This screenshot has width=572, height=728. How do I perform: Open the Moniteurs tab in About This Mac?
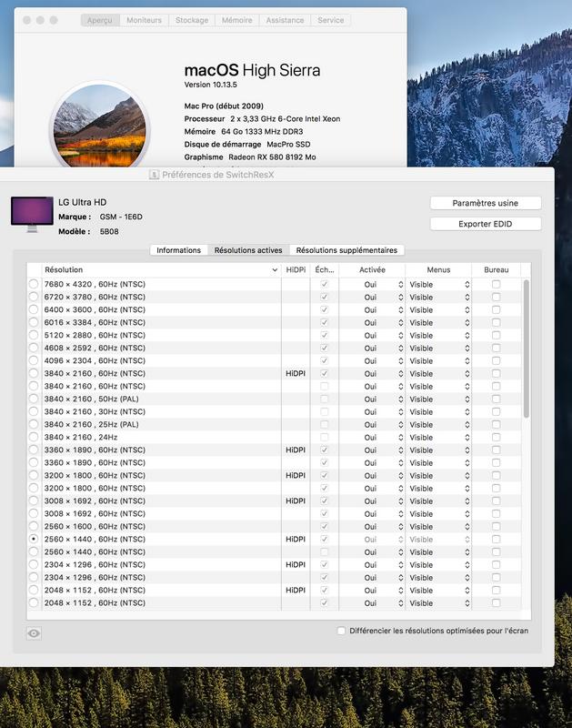(x=145, y=20)
